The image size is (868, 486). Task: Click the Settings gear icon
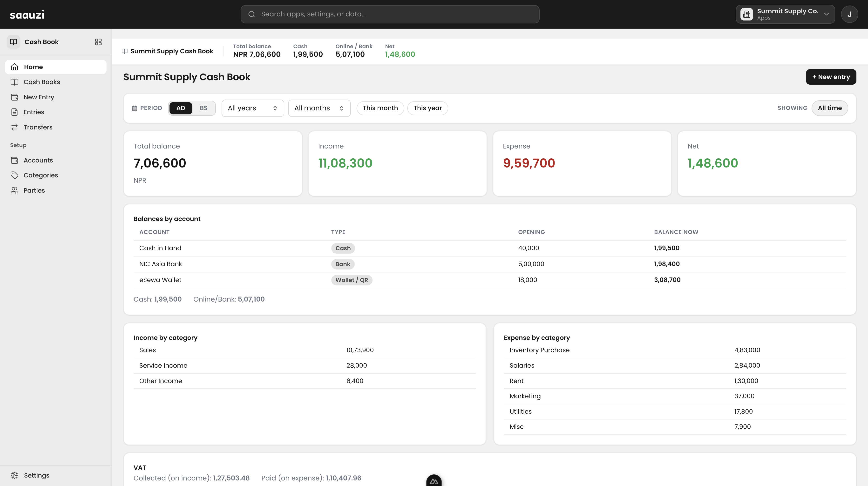(14, 475)
